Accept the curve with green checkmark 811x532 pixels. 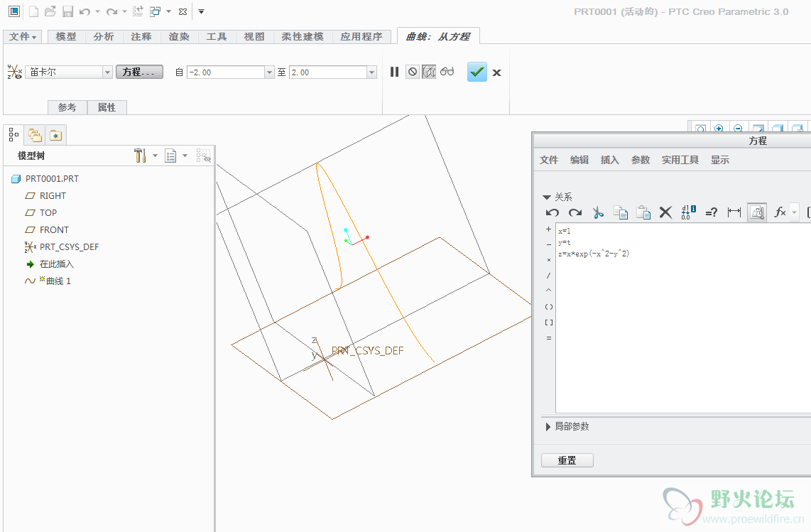point(477,72)
